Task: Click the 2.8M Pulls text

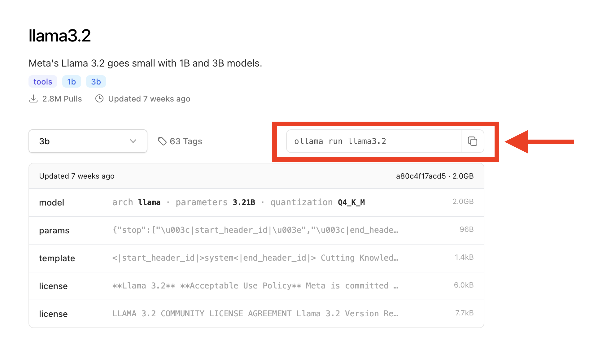Action: click(x=62, y=99)
